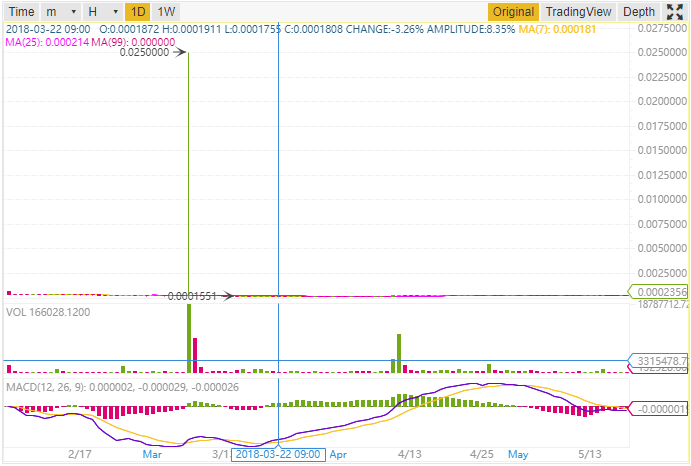Click the current price tag 0.0002356

(659, 291)
